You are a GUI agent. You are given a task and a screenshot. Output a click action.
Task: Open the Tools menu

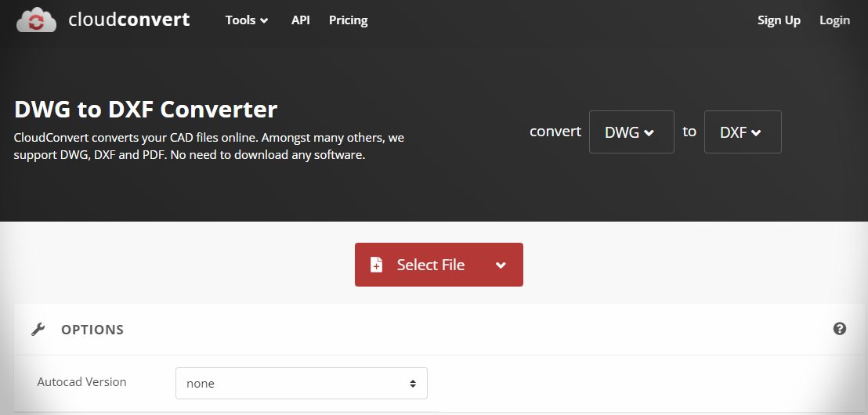[247, 20]
